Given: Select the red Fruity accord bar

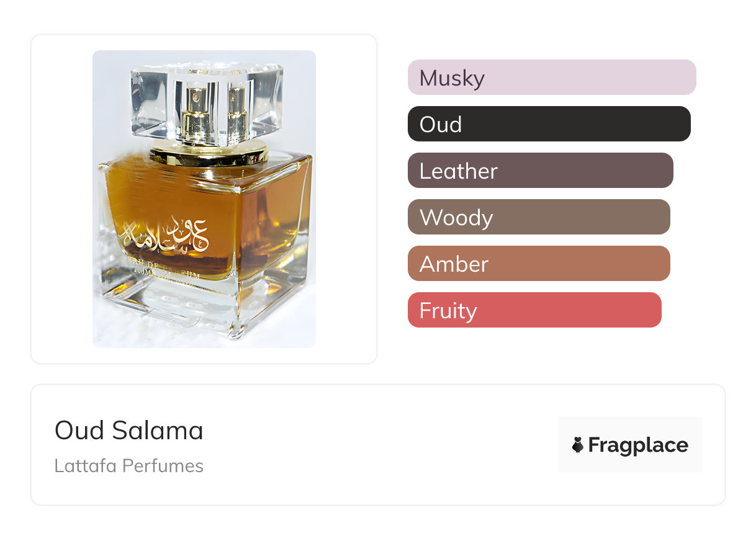Looking at the screenshot, I should [534, 310].
